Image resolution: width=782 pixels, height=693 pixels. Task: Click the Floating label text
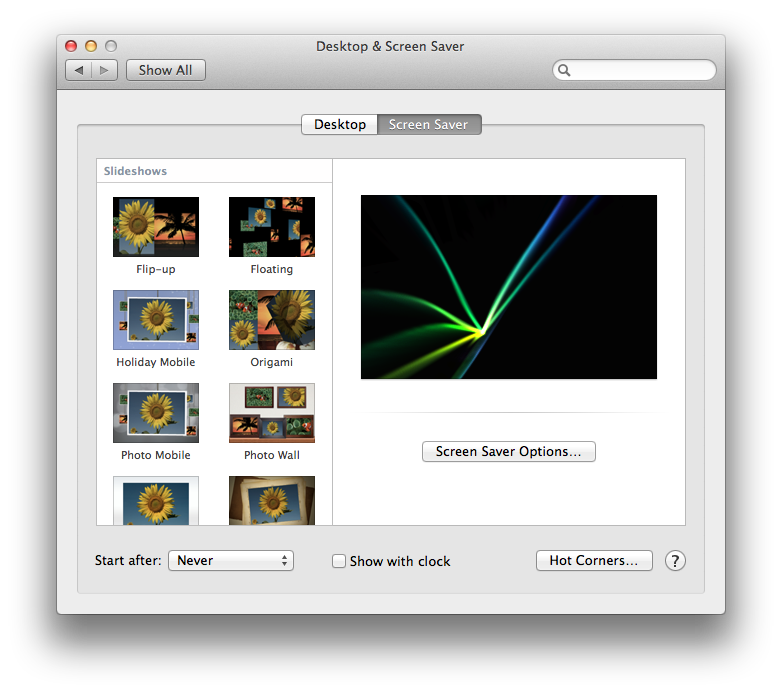coord(272,269)
